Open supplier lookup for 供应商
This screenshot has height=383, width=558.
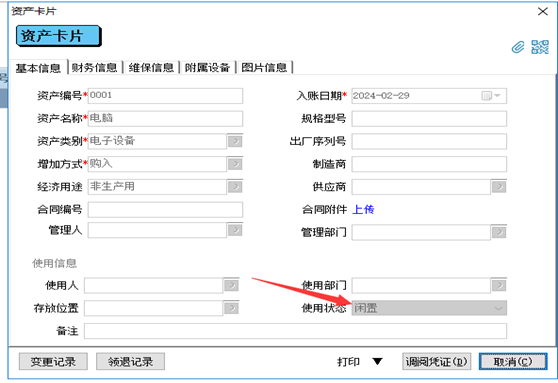[x=499, y=187]
